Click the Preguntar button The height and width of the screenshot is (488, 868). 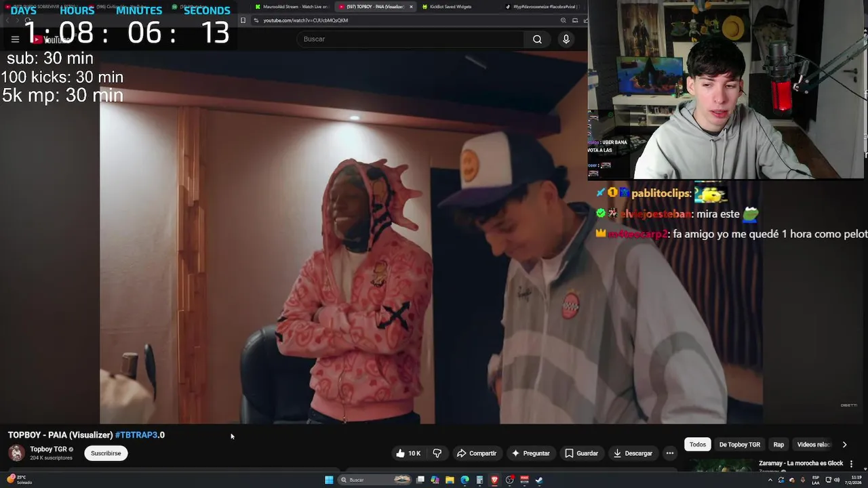pyautogui.click(x=530, y=453)
